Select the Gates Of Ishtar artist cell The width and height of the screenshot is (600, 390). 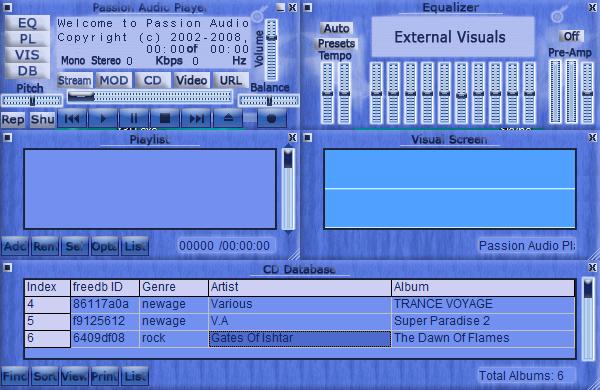pyautogui.click(x=300, y=338)
